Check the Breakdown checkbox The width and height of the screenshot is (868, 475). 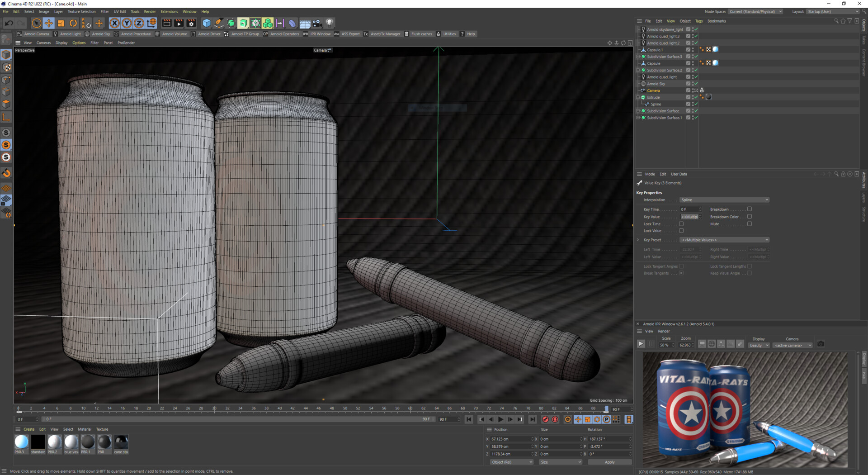(749, 209)
